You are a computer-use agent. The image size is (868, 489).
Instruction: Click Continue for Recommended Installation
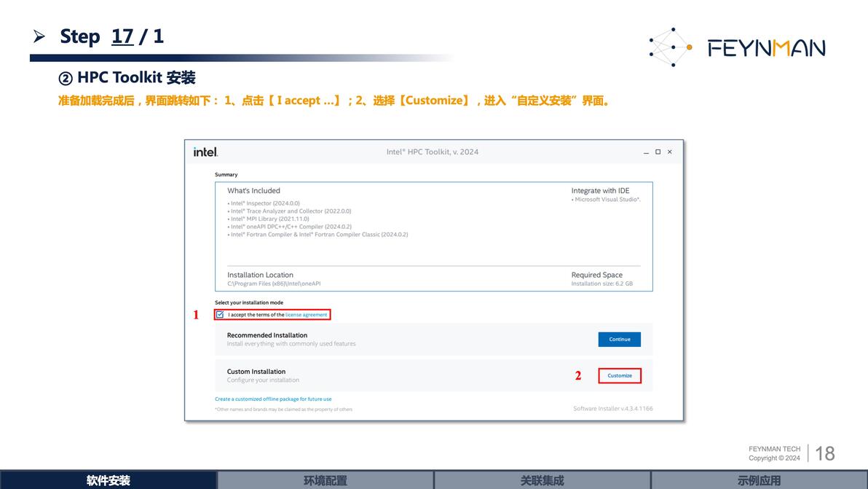pyautogui.click(x=620, y=340)
